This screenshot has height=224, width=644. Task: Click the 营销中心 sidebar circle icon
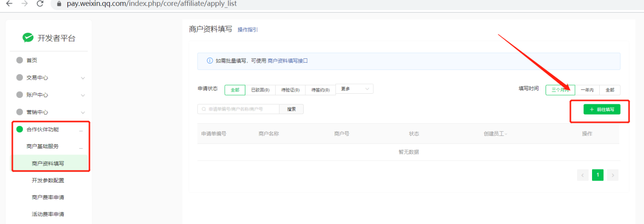click(20, 112)
